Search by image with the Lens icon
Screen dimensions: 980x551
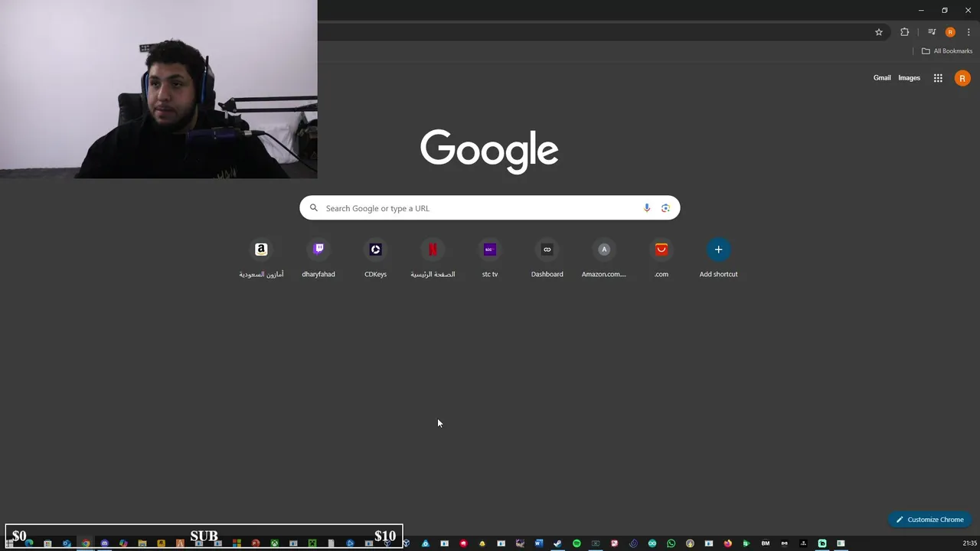(665, 208)
